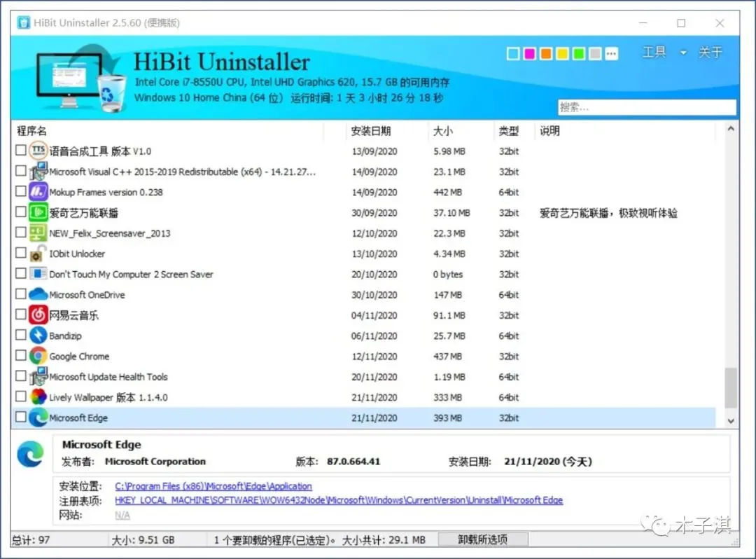
Task: Choose the yellow theme color swatch
Action: click(x=562, y=53)
